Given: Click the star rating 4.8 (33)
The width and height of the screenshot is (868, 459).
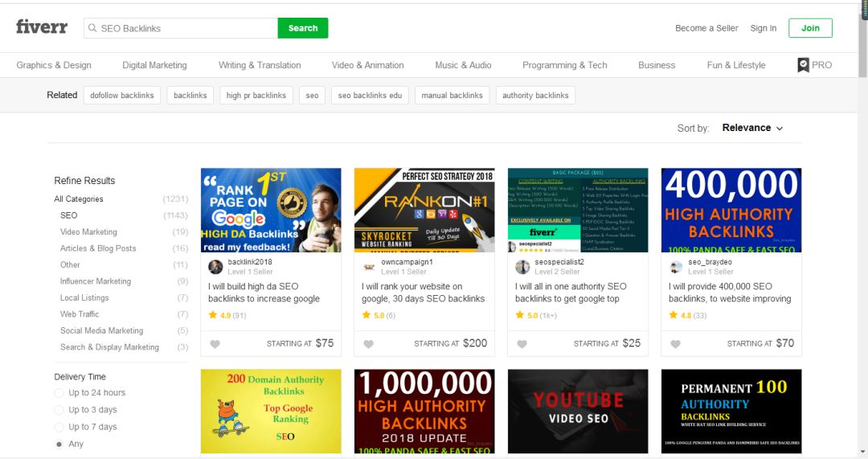Looking at the screenshot, I should click(x=687, y=315).
